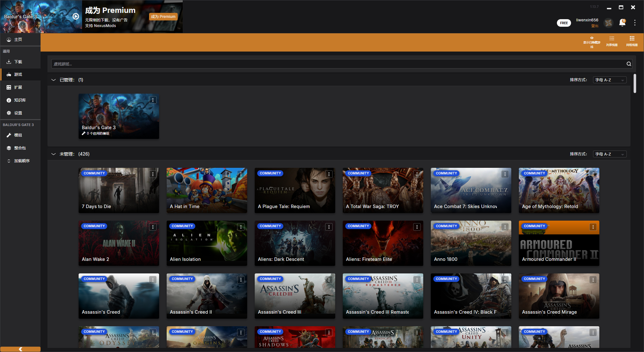Click the search magnifier icon
This screenshot has height=352, width=644.
629,64
